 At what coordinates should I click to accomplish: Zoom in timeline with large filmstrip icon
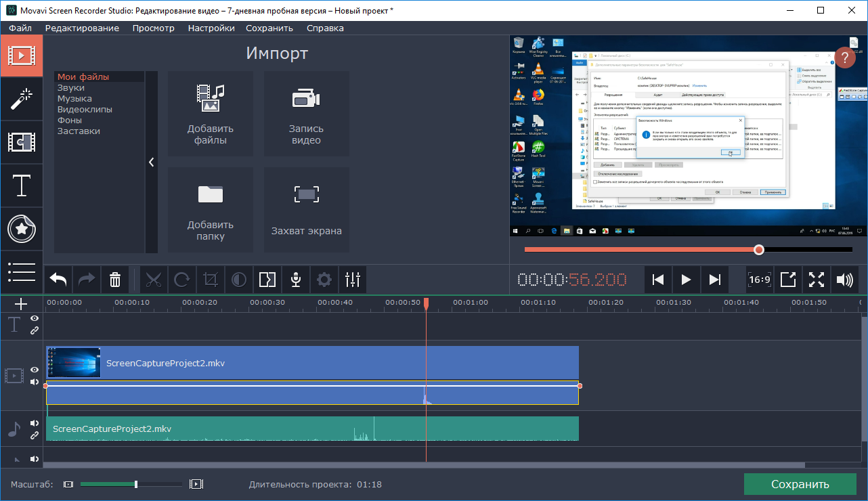[x=196, y=484]
